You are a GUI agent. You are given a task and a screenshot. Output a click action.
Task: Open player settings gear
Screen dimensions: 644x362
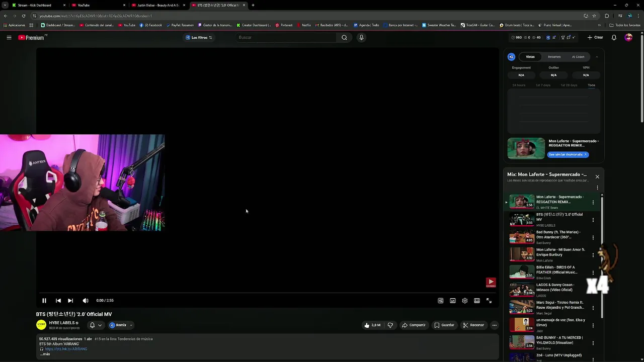point(465,301)
